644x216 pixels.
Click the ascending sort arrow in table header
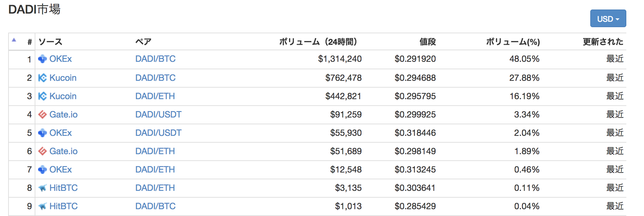click(x=14, y=40)
